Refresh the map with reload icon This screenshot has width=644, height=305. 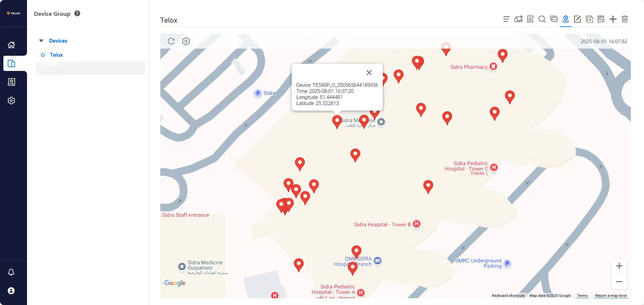(171, 41)
